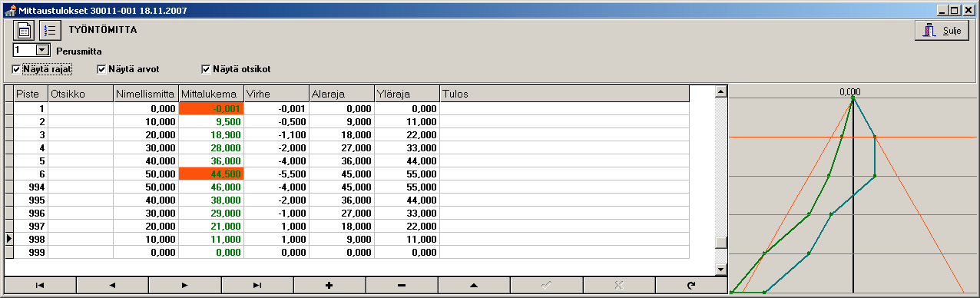Viewport: 980px width, 298px height.
Task: Click Mittalukema value 38,000
Action: (x=210, y=200)
